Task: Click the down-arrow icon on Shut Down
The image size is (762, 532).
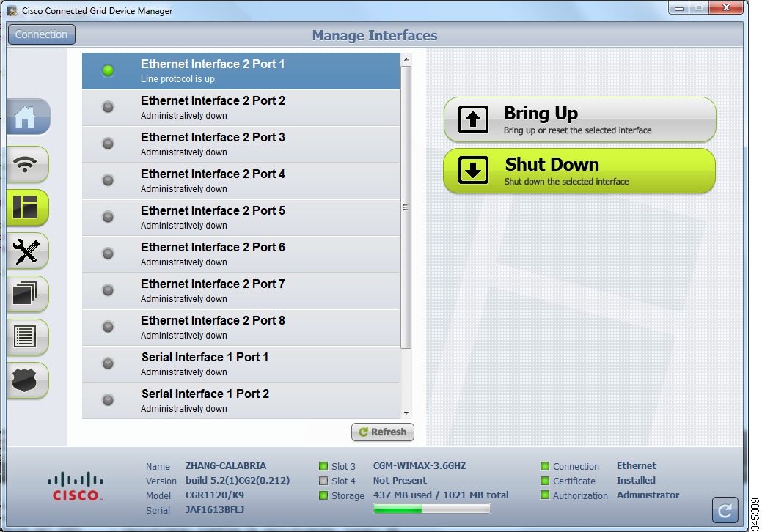Action: [x=473, y=170]
